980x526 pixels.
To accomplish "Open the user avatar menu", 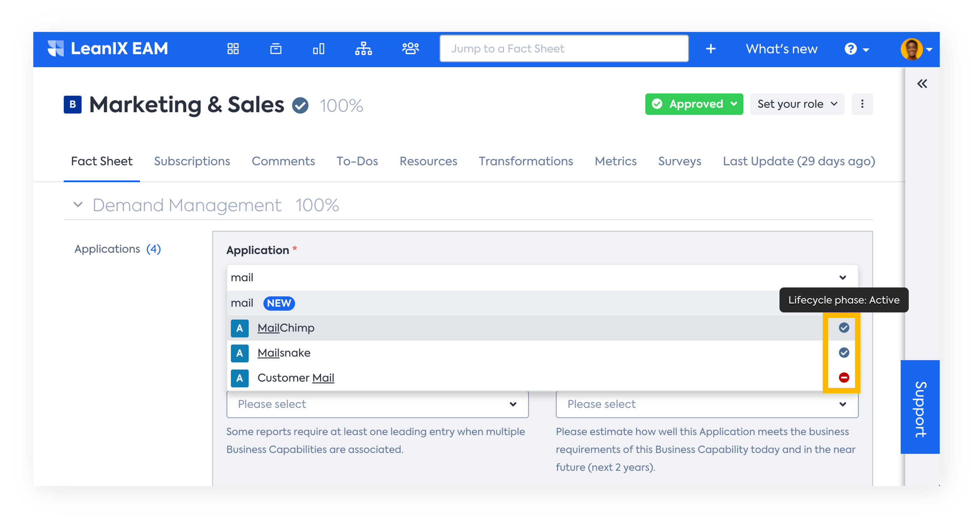I will (x=916, y=49).
